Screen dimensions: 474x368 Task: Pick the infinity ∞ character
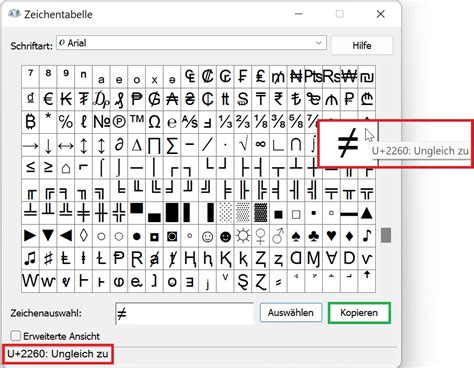(x=261, y=145)
